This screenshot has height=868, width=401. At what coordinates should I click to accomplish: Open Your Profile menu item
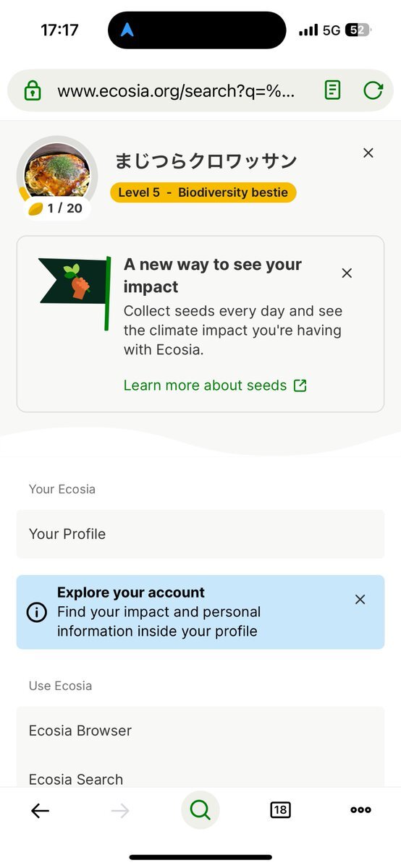(x=200, y=534)
